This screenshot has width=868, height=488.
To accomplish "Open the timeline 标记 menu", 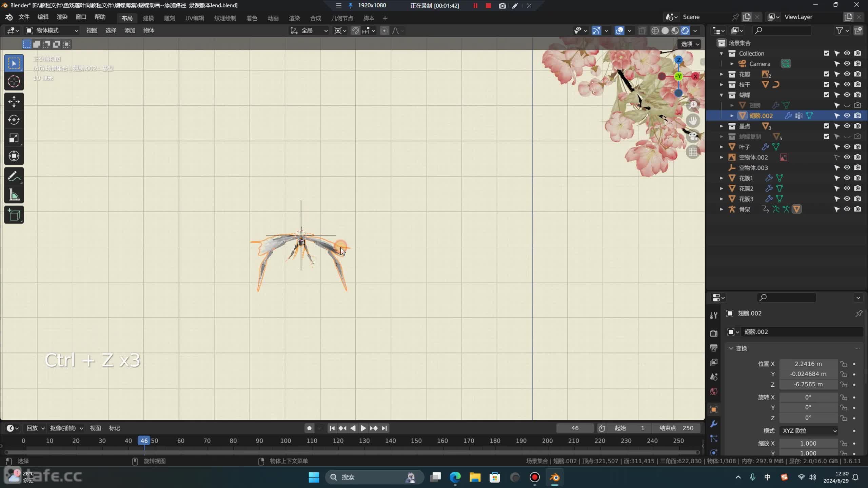I will [x=114, y=428].
